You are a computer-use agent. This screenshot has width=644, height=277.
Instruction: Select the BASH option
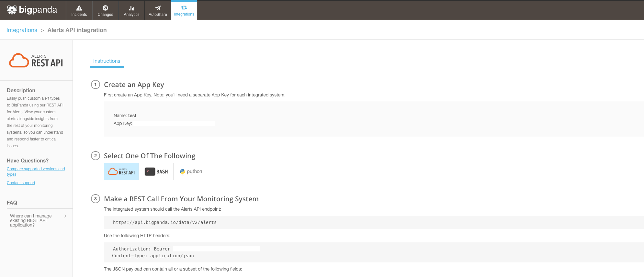pyautogui.click(x=156, y=172)
